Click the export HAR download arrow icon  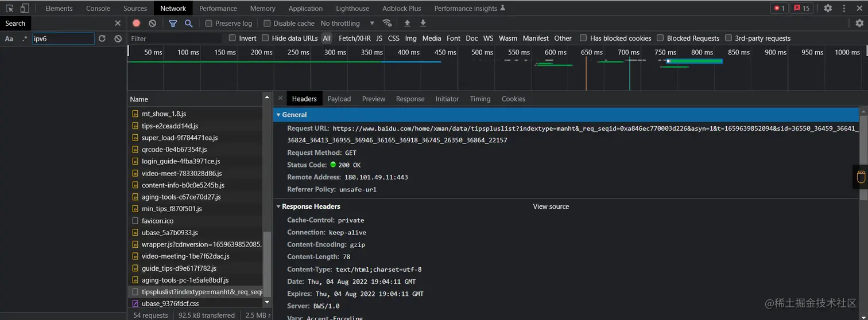pyautogui.click(x=423, y=24)
